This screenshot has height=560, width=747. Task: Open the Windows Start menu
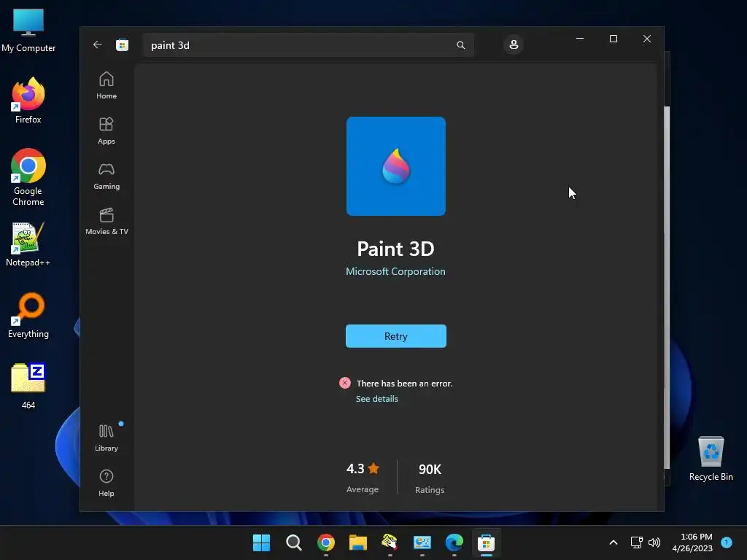(x=261, y=542)
